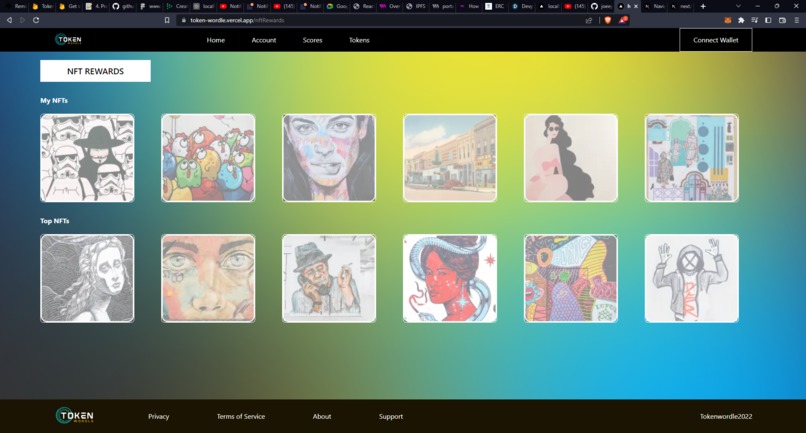806x433 pixels.
Task: Open the extensions puzzle-piece menu
Action: tap(741, 20)
